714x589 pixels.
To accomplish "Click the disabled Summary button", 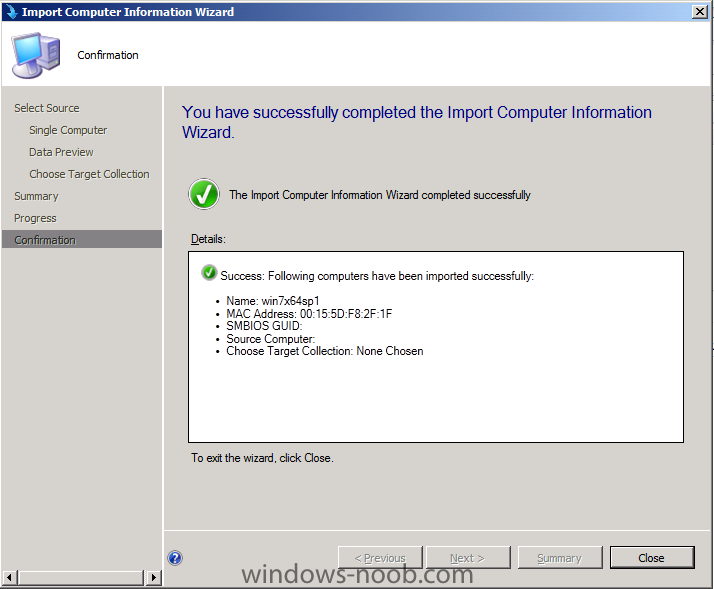I will point(560,558).
